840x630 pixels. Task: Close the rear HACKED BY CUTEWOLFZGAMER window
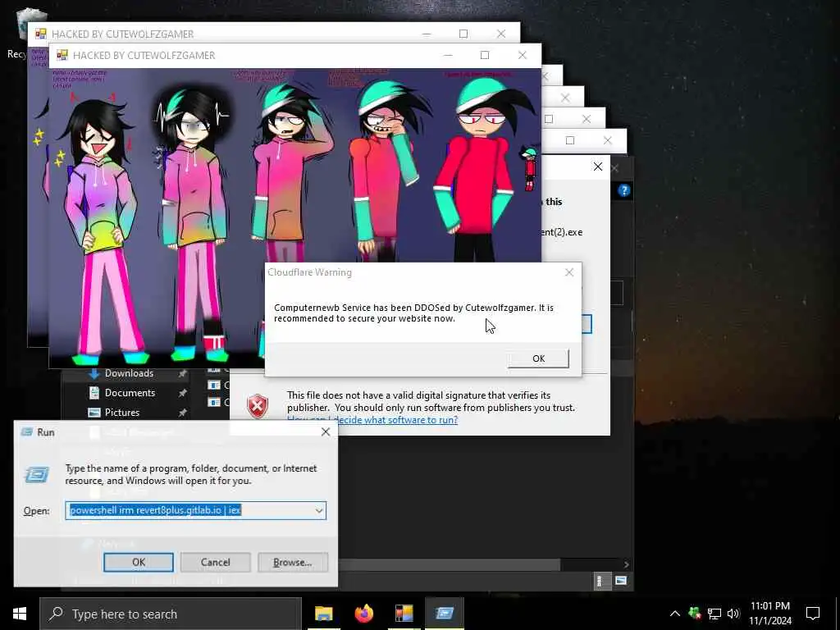point(501,34)
